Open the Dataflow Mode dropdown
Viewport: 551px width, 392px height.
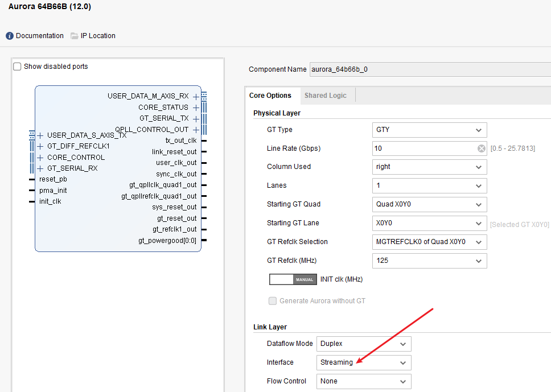tap(364, 344)
